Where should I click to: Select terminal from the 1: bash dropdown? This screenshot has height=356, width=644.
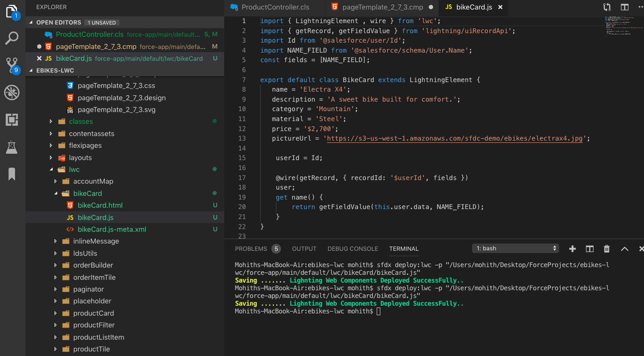[516, 249]
